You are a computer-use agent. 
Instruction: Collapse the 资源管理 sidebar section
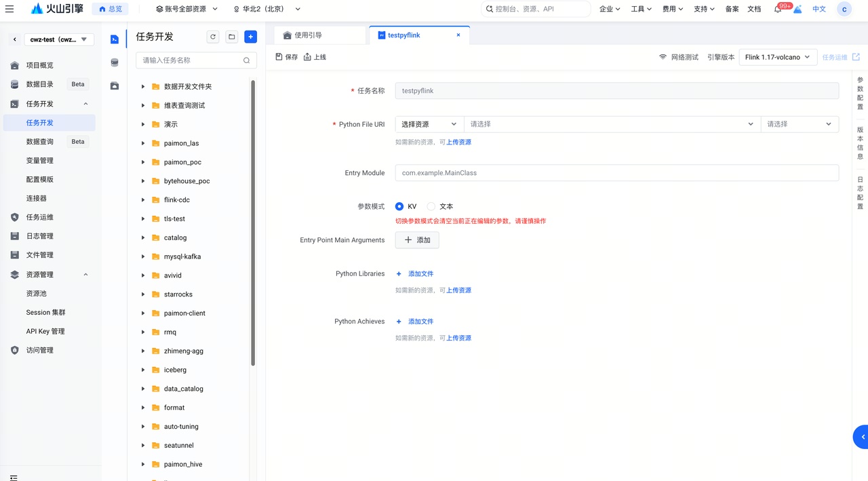click(x=85, y=275)
